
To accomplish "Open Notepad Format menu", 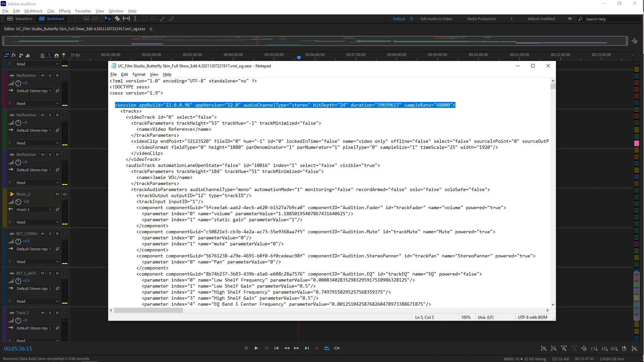I will (x=139, y=74).
